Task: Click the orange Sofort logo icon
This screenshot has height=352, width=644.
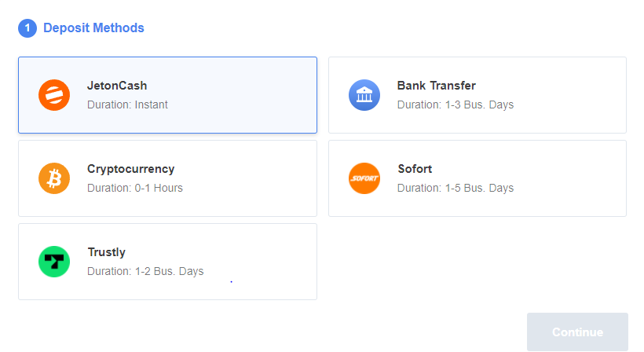Action: [364, 178]
